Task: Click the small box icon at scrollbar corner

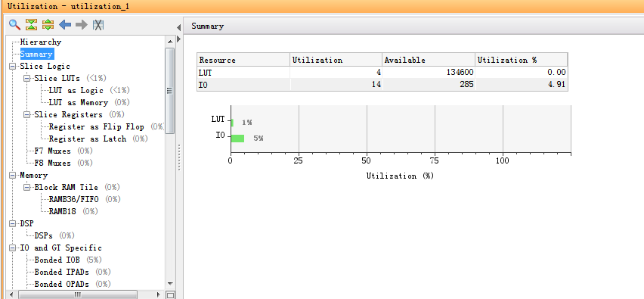Action: [x=170, y=294]
